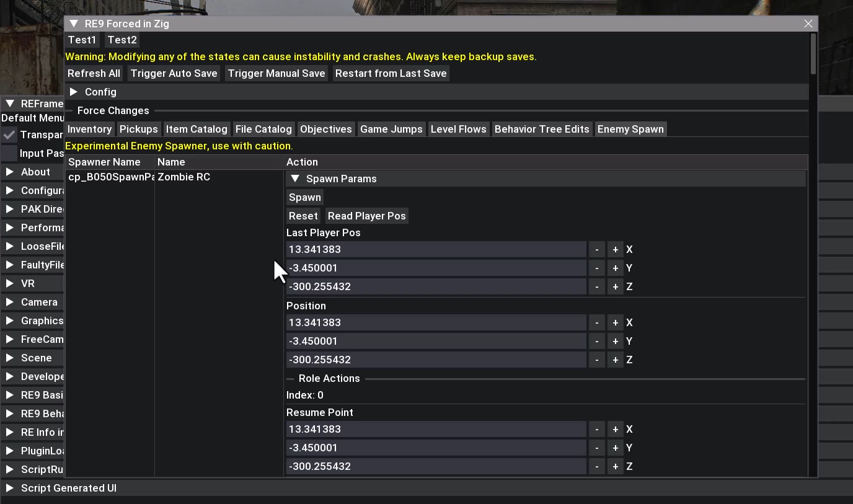
Task: Decrease Last Player Pos Z with minus button
Action: pos(596,286)
